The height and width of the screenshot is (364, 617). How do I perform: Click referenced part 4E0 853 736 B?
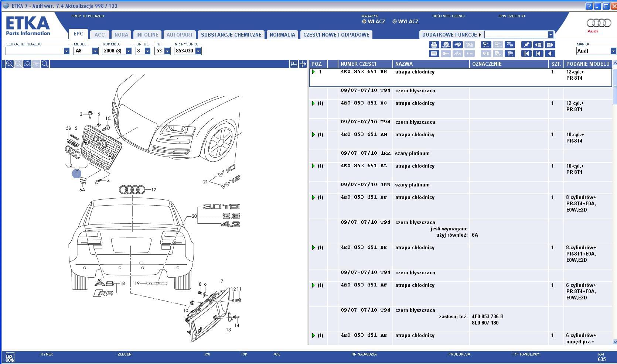(x=487, y=316)
